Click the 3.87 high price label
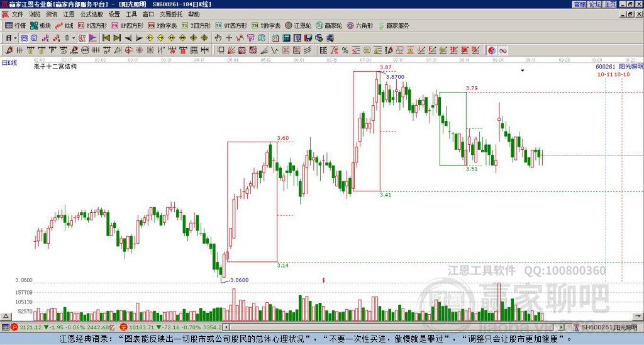 (386, 67)
